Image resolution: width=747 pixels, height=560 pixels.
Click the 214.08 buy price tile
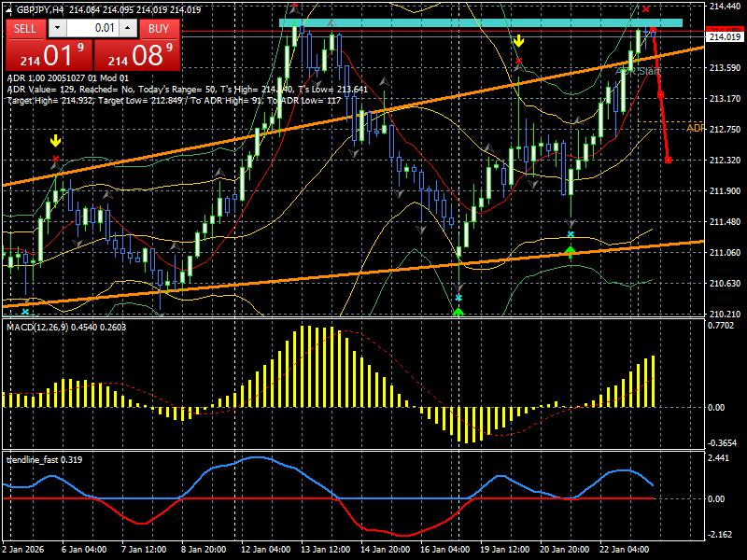(x=137, y=55)
